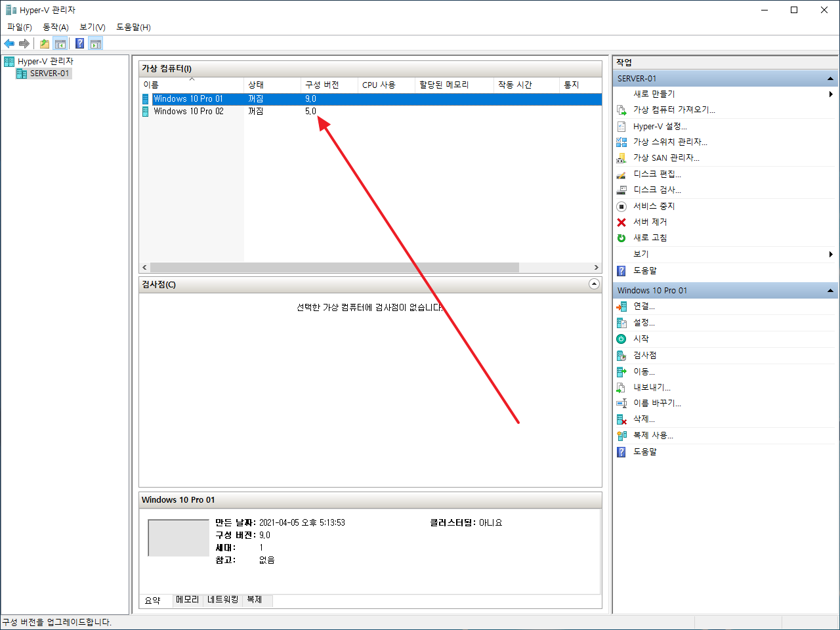Open 가상 SAN 관리자 icon

coord(621,158)
